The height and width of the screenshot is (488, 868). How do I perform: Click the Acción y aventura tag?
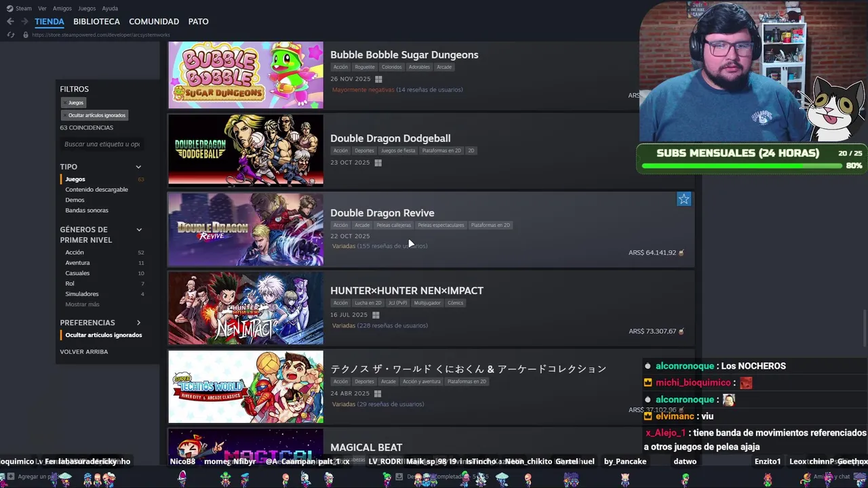click(422, 382)
